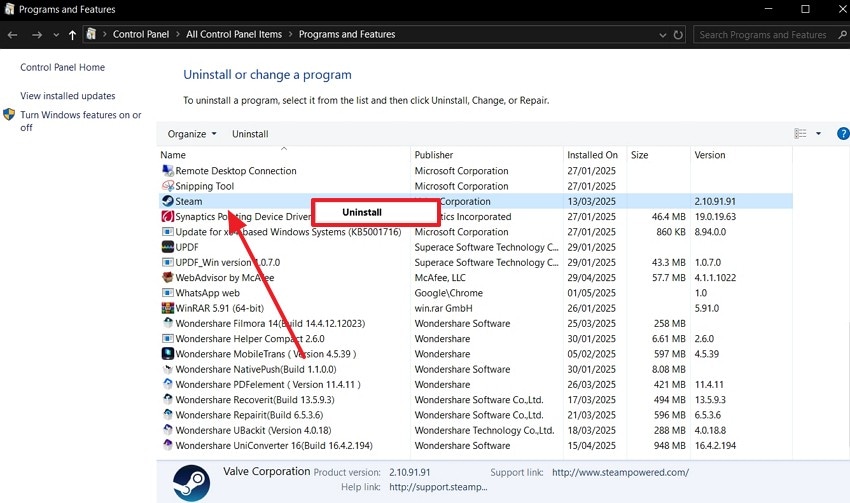Select the Wondershare NativePush(Build 1.1.0.0) entry

point(475,369)
